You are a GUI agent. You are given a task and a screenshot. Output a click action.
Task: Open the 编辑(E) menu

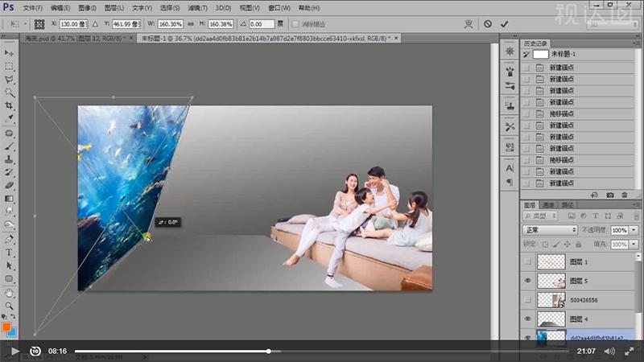pos(60,8)
